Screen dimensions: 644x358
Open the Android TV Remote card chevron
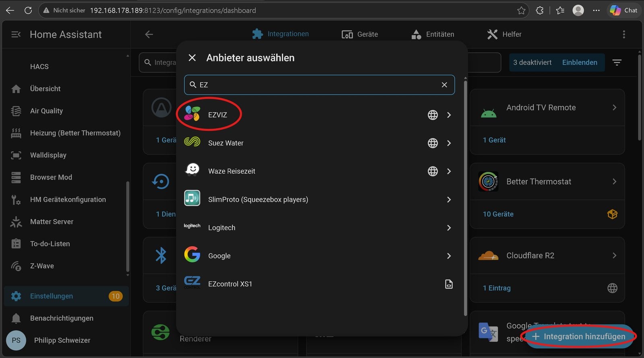tap(614, 107)
